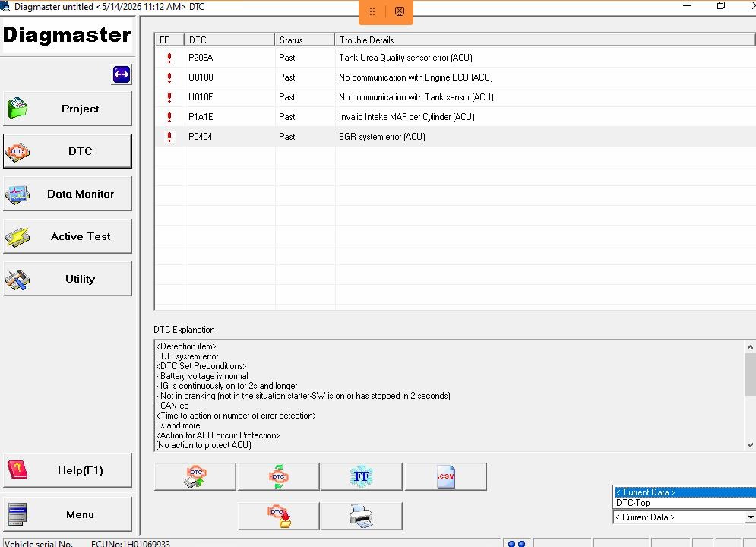Click 'No communication with Tank sensor (ACU)'
The height and width of the screenshot is (547, 756).
416,97
